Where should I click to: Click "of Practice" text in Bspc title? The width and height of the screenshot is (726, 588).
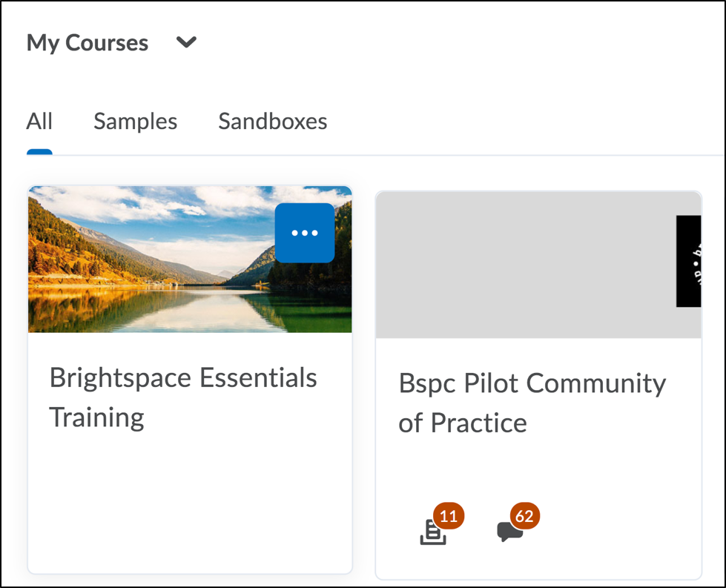coord(463,423)
